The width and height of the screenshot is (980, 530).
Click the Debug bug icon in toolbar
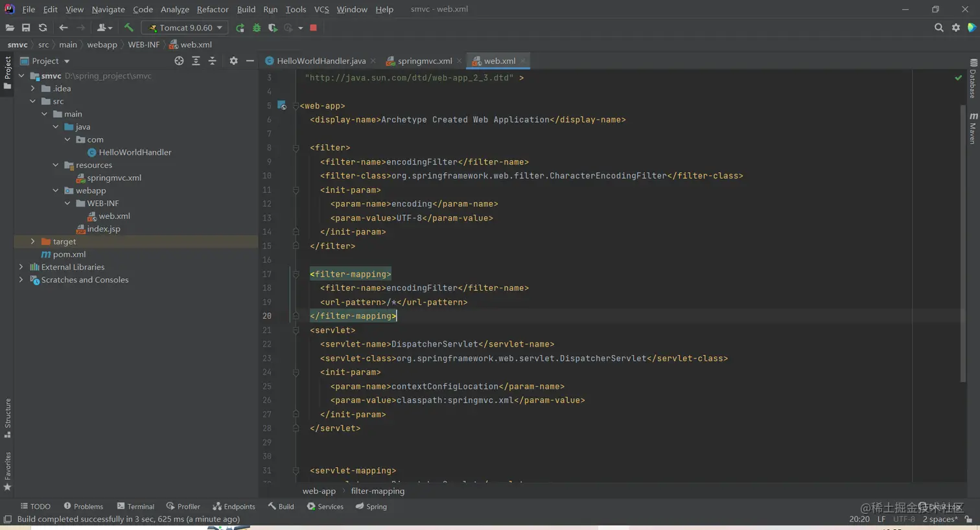click(257, 28)
